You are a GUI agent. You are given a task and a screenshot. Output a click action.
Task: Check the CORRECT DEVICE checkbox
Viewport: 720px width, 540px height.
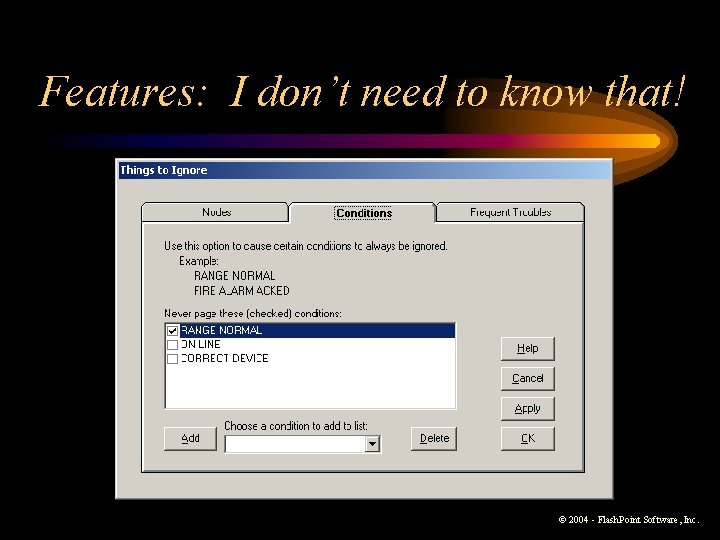(x=172, y=359)
